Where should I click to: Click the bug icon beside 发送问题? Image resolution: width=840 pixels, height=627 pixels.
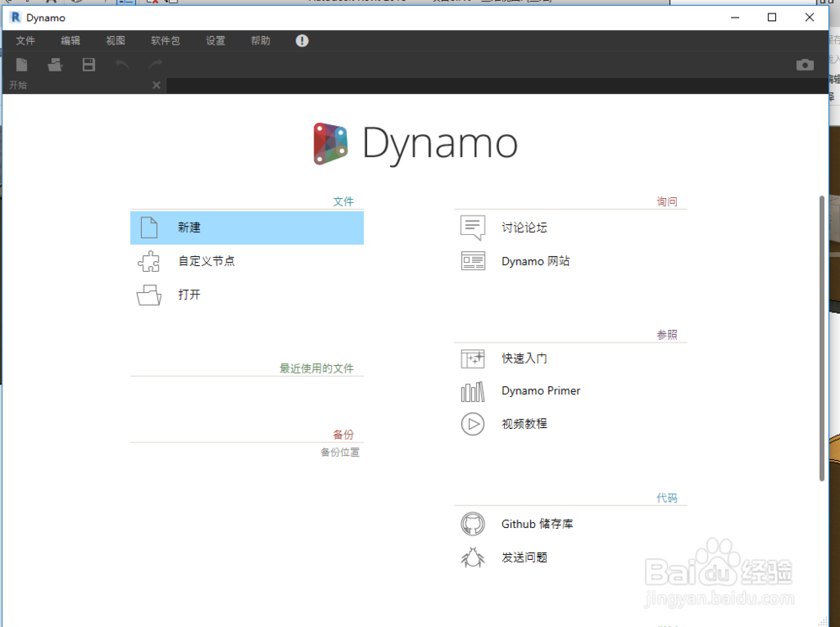473,557
